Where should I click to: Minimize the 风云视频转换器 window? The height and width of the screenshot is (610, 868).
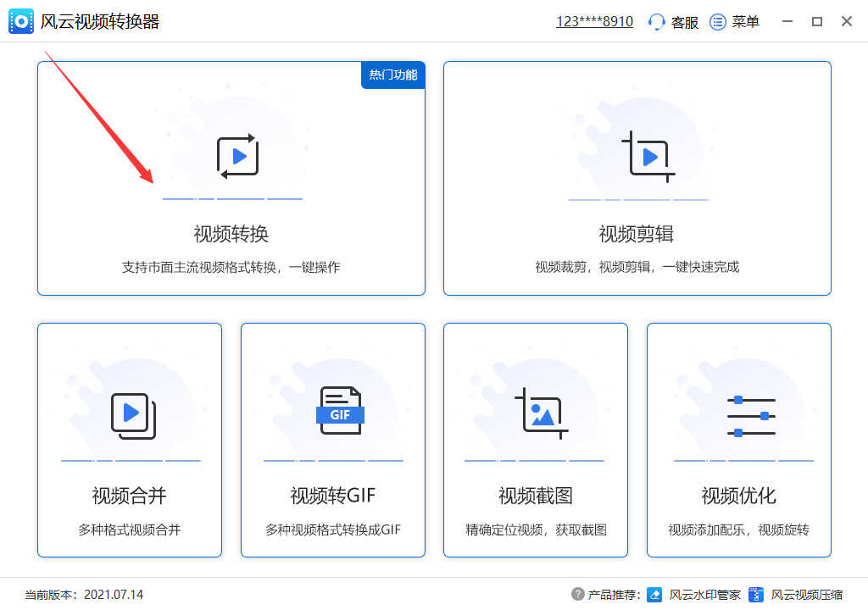pyautogui.click(x=787, y=21)
